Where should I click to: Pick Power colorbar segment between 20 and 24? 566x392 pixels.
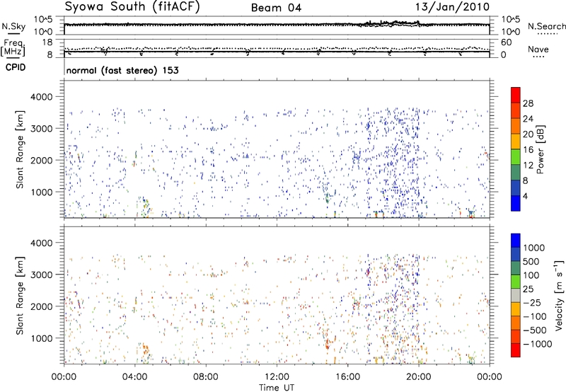coord(516,126)
